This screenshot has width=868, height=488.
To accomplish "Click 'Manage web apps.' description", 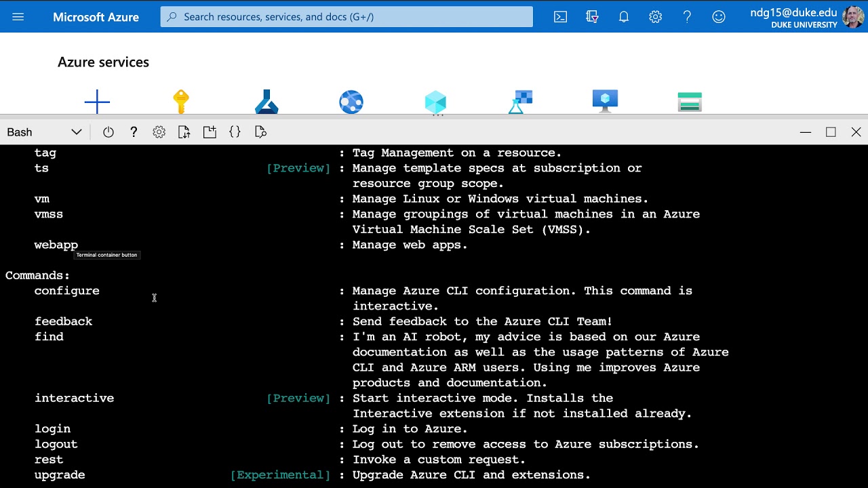I will (410, 245).
